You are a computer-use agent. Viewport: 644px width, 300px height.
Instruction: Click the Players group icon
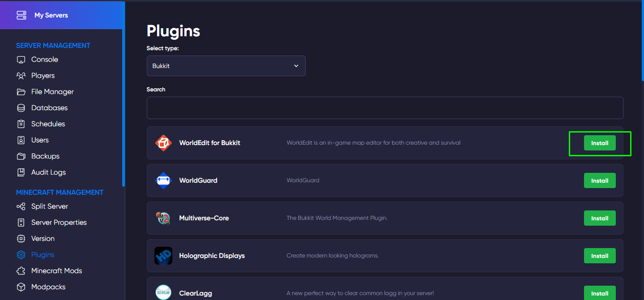(x=21, y=76)
